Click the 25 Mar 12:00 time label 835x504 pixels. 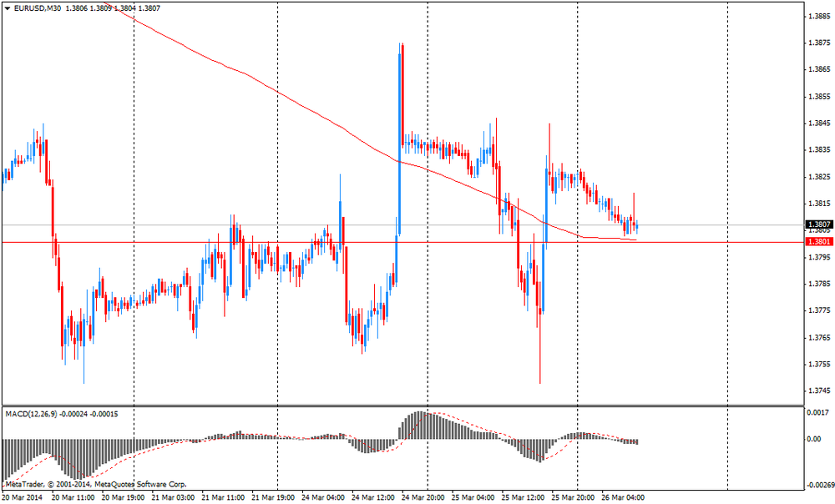click(x=524, y=497)
